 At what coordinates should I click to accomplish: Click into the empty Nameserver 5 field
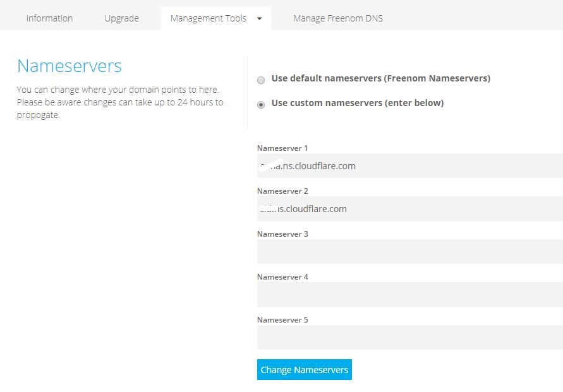coord(409,338)
